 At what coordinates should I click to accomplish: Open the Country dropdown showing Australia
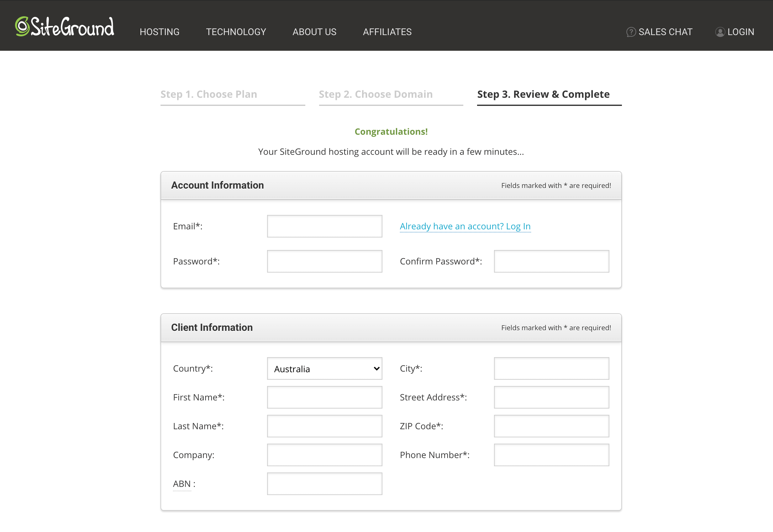pos(324,369)
